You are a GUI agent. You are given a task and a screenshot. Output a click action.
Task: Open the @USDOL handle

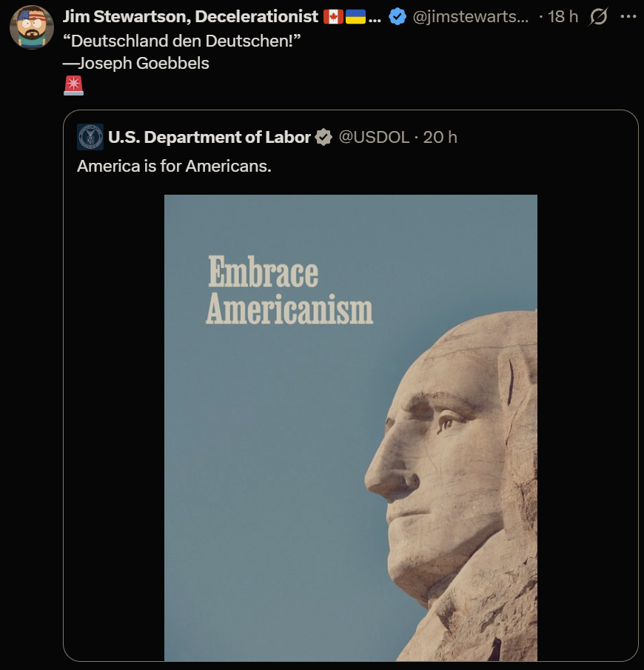(374, 137)
